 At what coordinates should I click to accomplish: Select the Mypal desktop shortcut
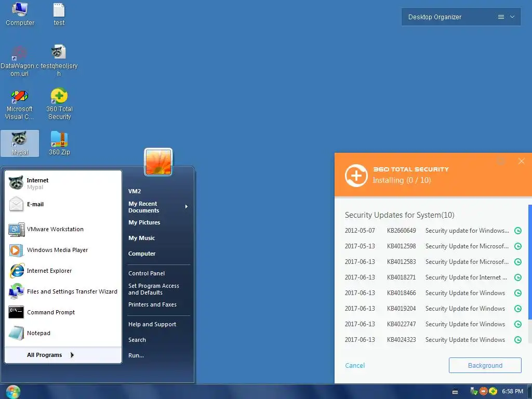[20, 143]
